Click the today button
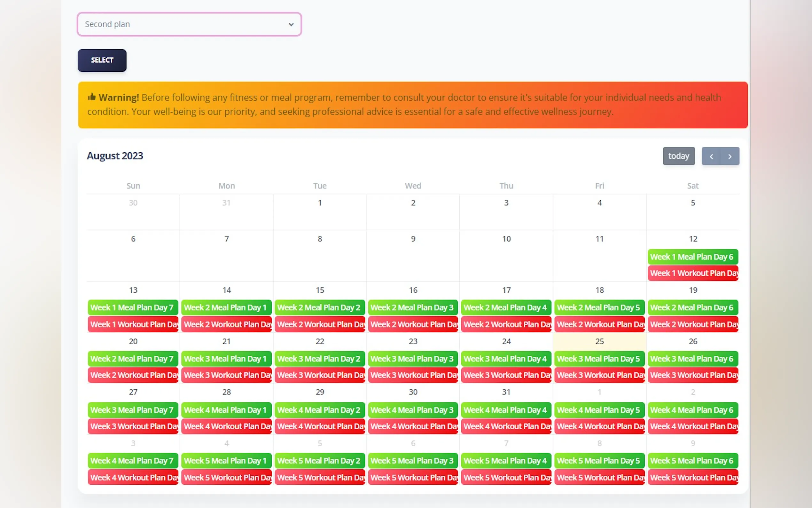Screen dimensions: 812x508 tap(678, 156)
